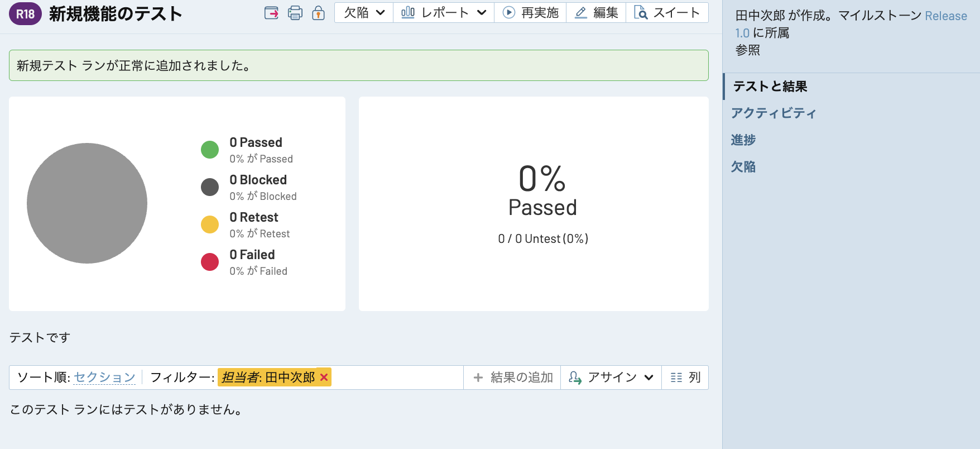Switch to the アクティビティ tab
The width and height of the screenshot is (980, 449).
point(774,113)
